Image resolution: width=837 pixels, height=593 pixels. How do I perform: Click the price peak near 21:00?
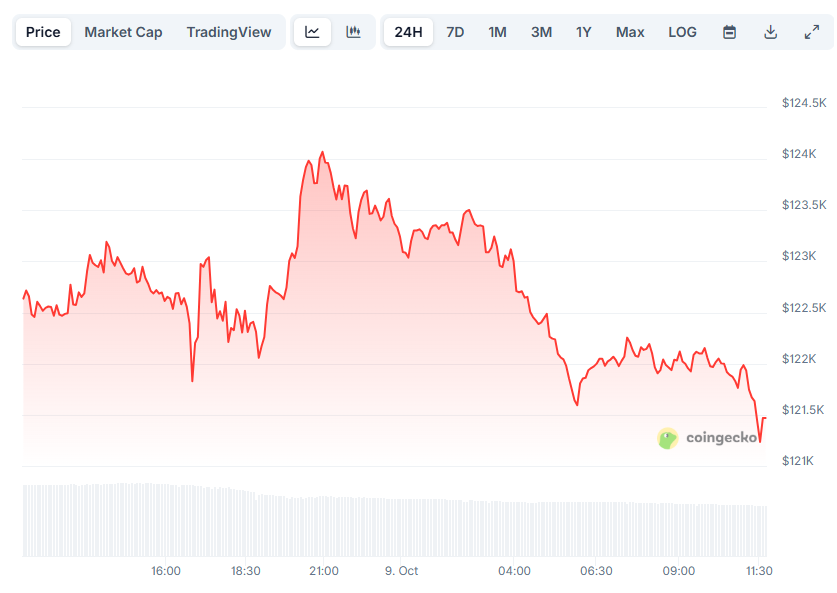(322, 153)
